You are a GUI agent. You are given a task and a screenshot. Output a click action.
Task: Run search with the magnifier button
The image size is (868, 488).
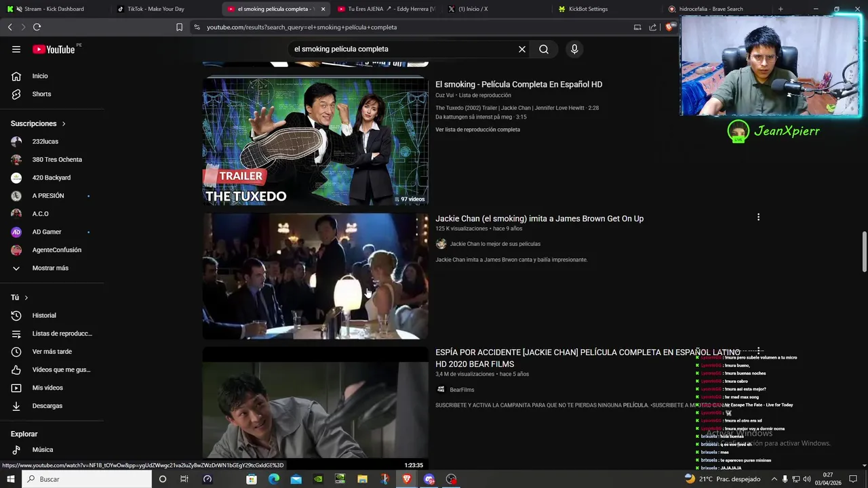pos(544,49)
